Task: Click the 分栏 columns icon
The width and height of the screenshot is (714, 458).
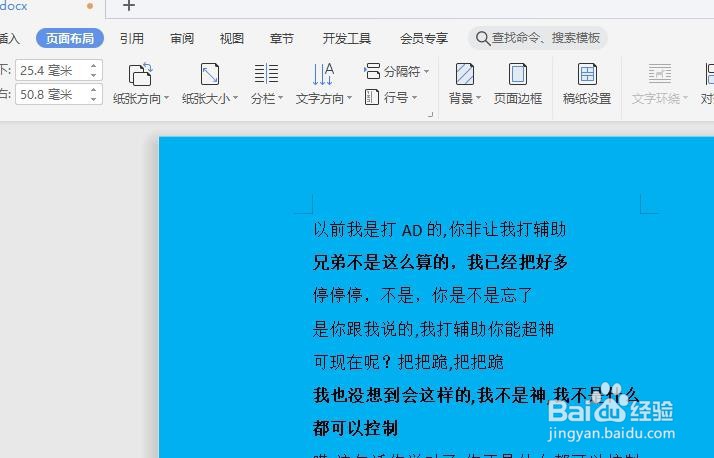Action: (x=266, y=74)
